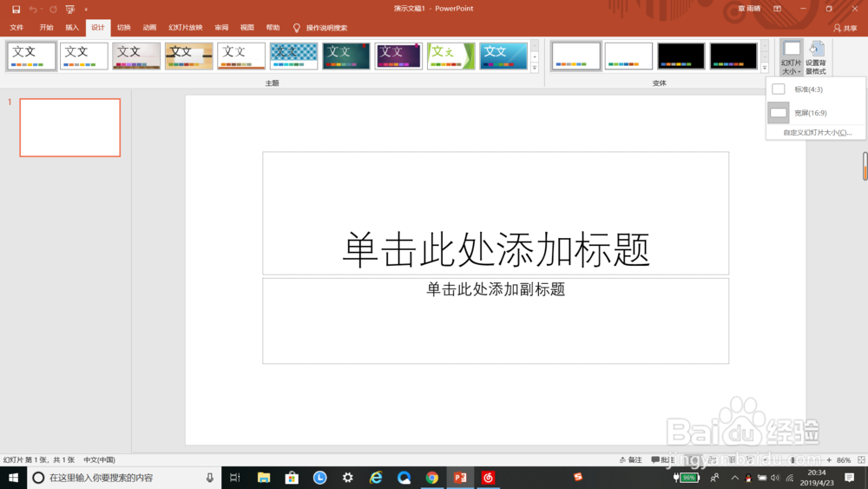Apply the orange wood-textured theme
This screenshot has width=868, height=489.
[188, 56]
